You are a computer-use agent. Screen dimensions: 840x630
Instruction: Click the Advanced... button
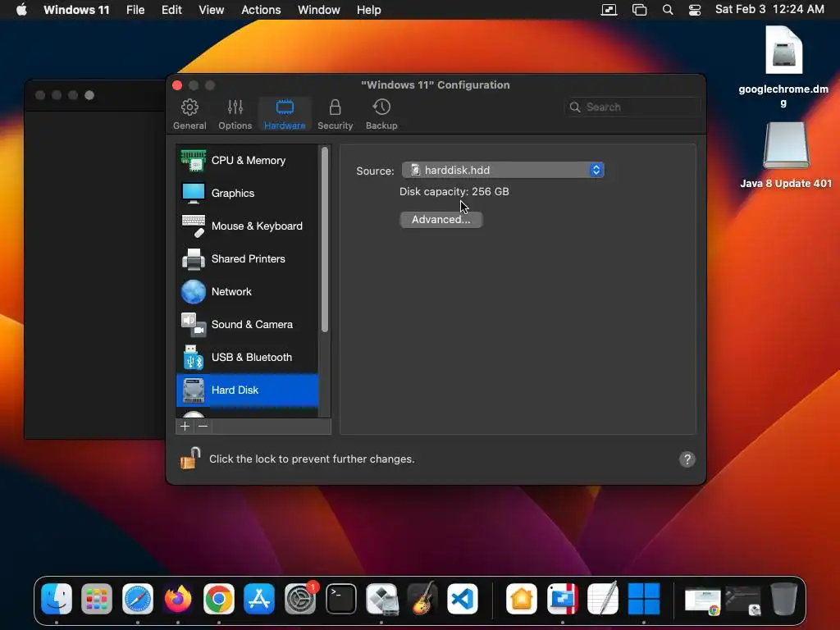[441, 220]
